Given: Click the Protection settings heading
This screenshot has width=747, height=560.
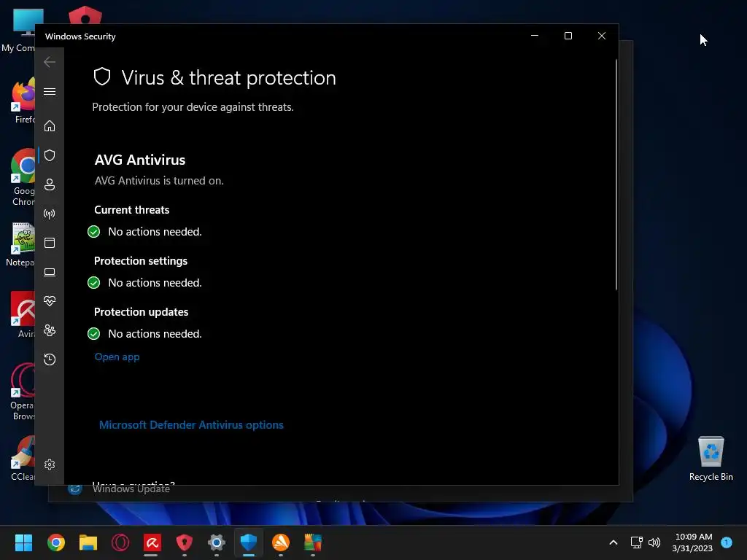Looking at the screenshot, I should coord(141,261).
